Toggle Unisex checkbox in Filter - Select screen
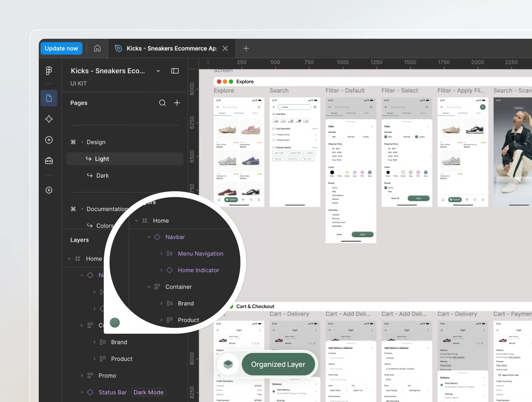 [x=416, y=137]
